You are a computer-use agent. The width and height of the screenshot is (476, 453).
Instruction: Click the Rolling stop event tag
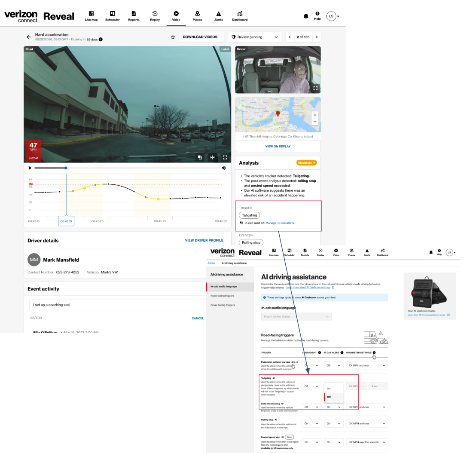tap(251, 242)
